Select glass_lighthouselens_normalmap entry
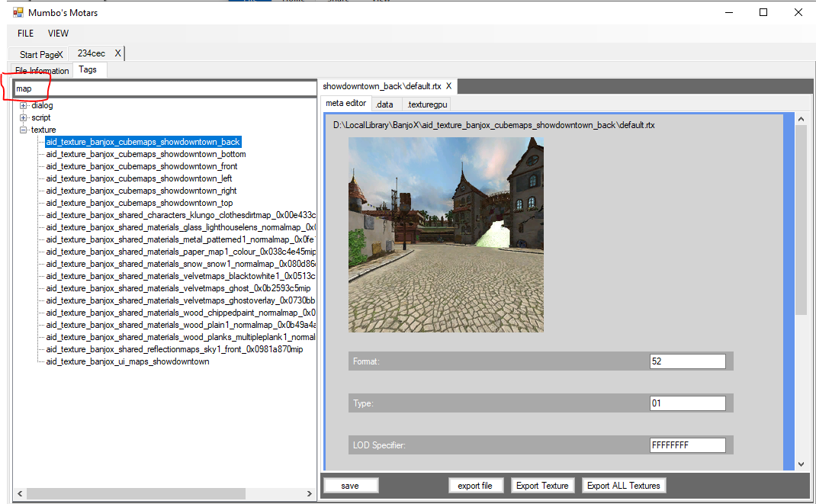Image resolution: width=816 pixels, height=504 pixels. (181, 227)
